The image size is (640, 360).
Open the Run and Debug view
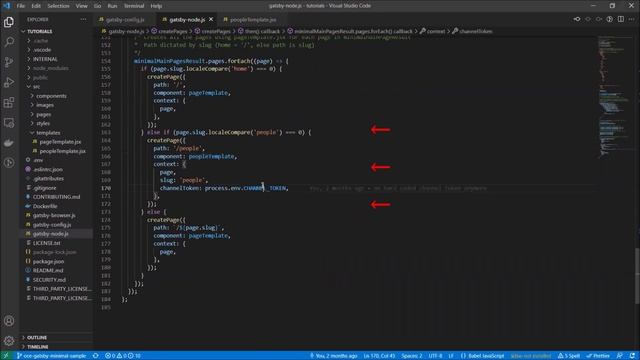(9, 82)
